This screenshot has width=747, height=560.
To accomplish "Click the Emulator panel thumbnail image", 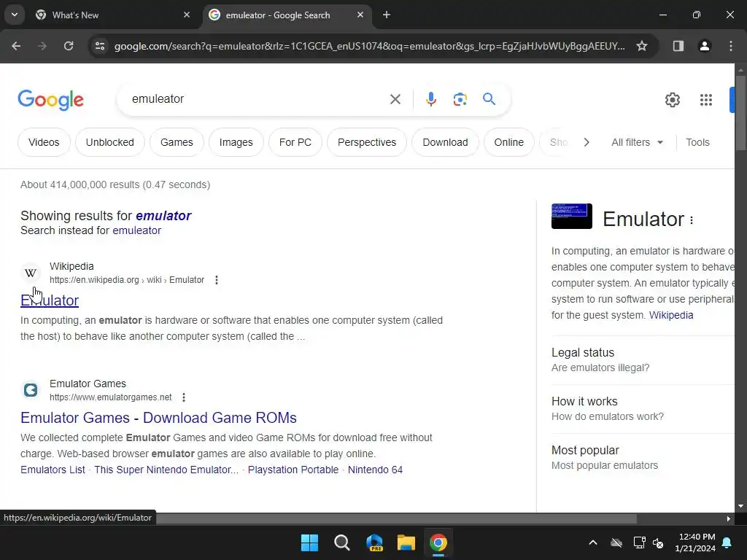I will [x=572, y=216].
